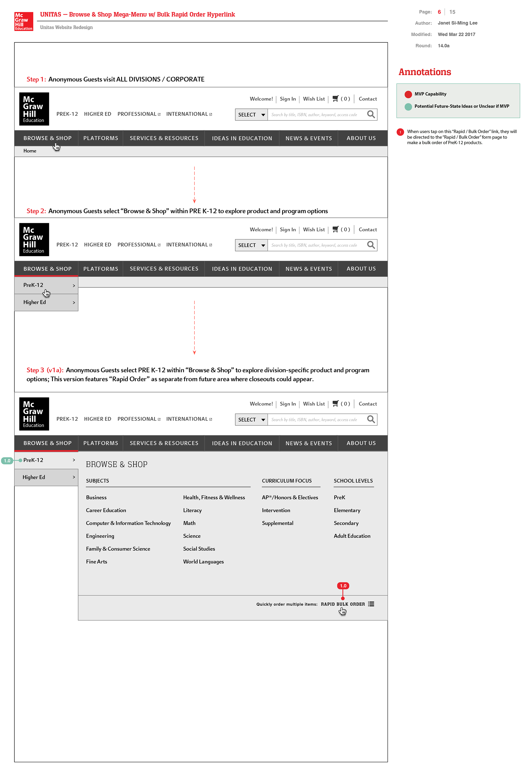532x778 pixels.
Task: Click the Home breadcrumb in Step 1 mockup
Action: pos(30,151)
